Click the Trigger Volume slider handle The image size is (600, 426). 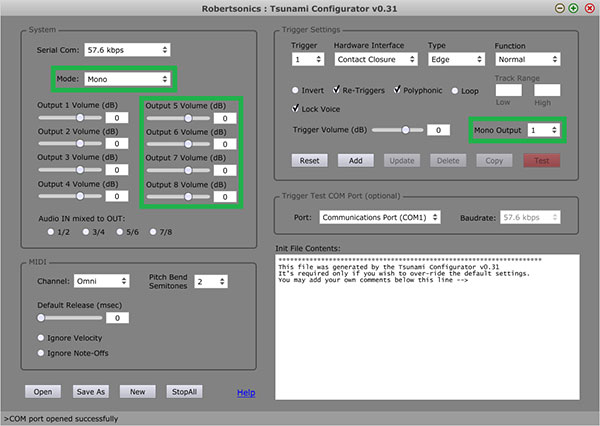pyautogui.click(x=405, y=130)
